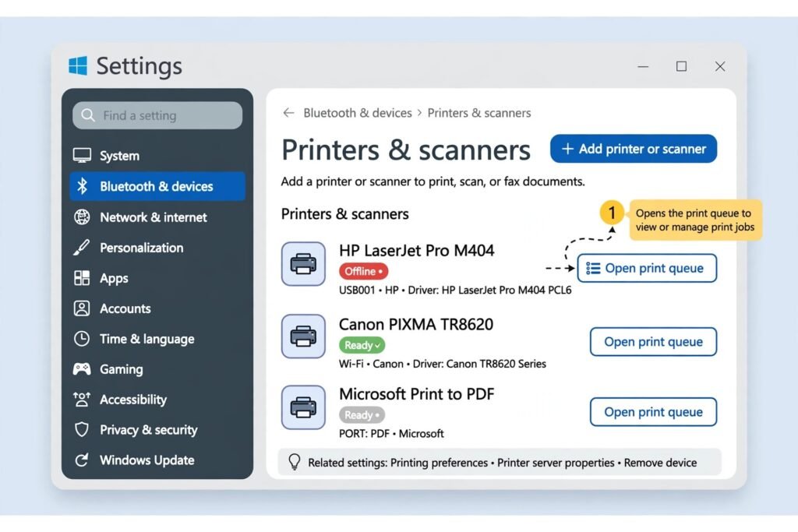
Task: Open print queue for Canon PIXMA TR8620
Action: click(x=654, y=342)
